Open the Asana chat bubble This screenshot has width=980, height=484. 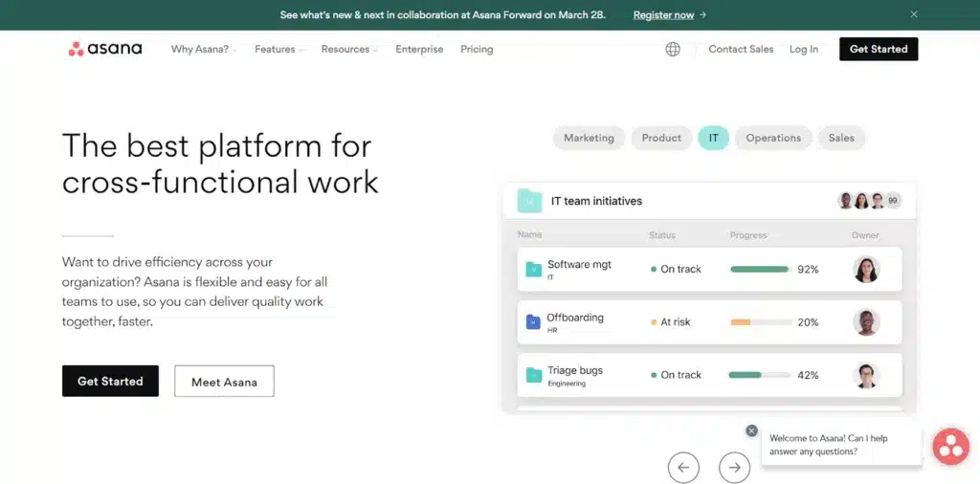point(950,446)
